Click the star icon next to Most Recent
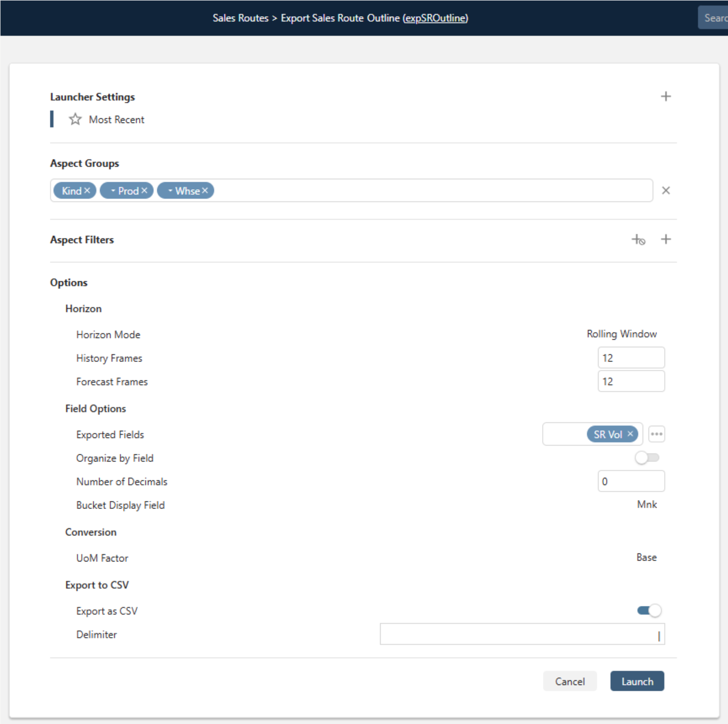Viewport: 728px width, 724px height. pyautogui.click(x=75, y=119)
